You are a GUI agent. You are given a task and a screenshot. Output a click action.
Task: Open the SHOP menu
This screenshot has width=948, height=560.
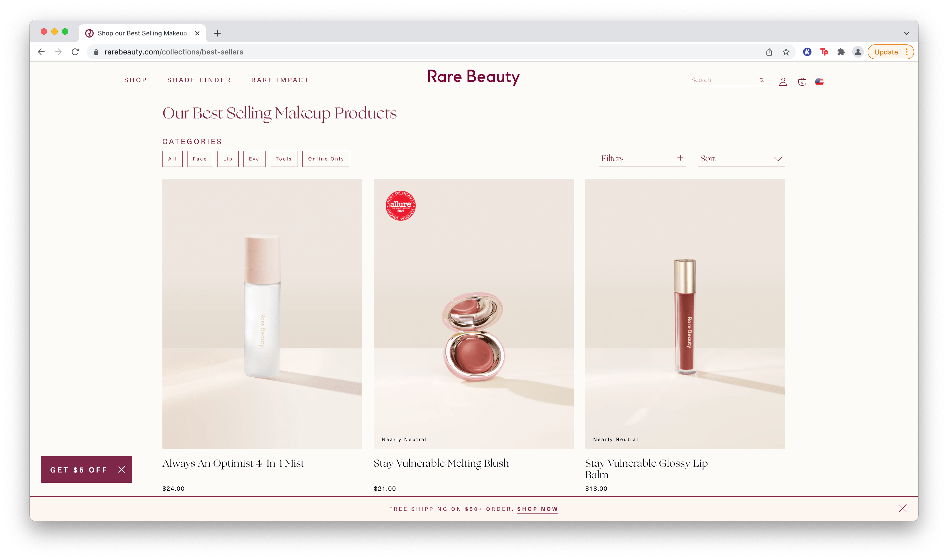point(135,80)
